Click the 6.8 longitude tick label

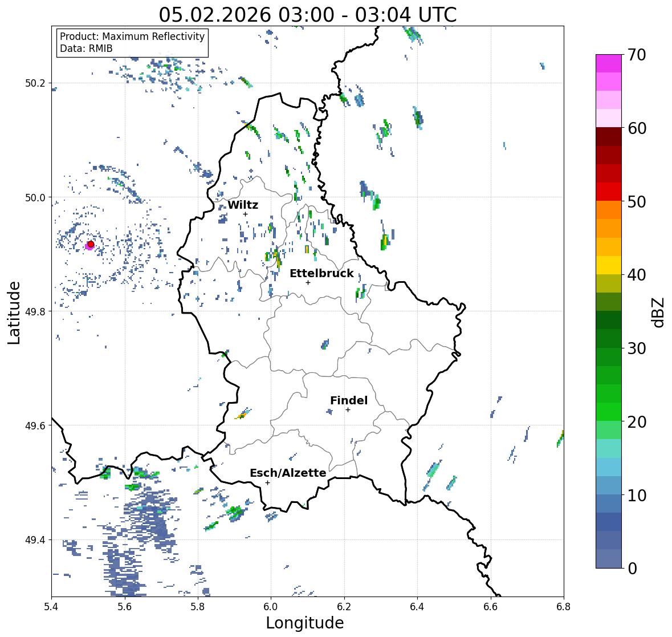point(564,607)
